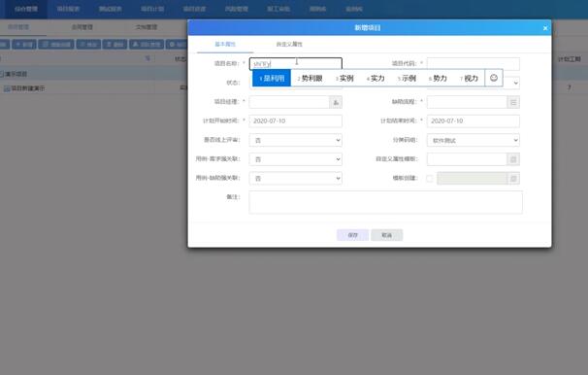Choose IME candidate 视力

tap(469, 78)
